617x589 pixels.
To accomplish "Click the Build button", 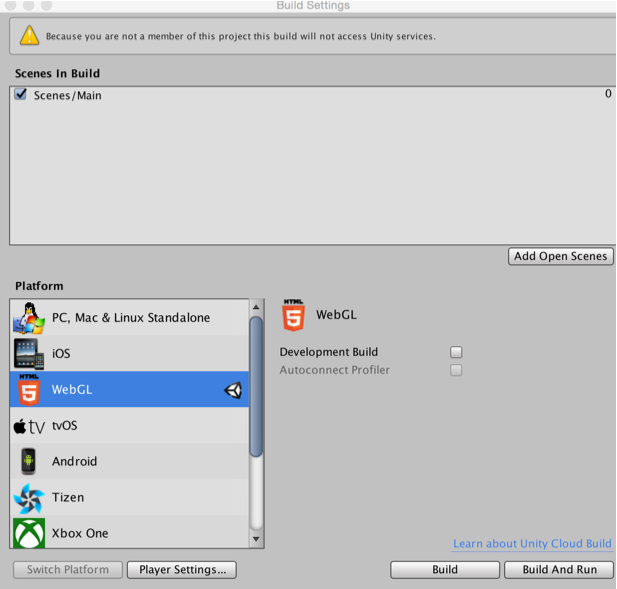I will 445,570.
